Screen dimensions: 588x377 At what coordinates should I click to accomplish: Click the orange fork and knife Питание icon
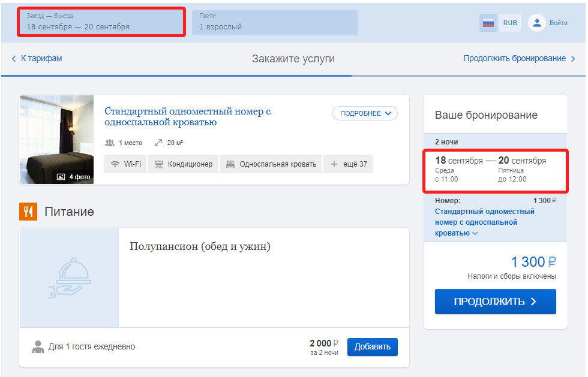[28, 212]
